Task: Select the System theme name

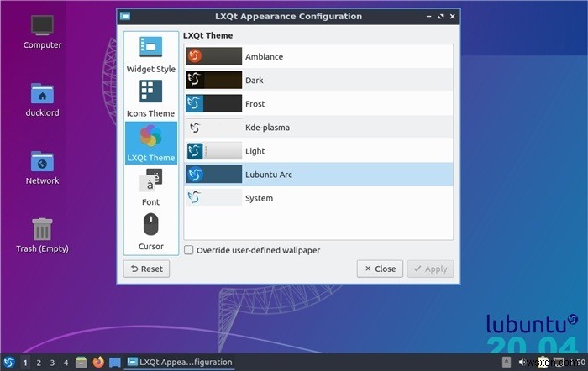Action: [x=259, y=198]
